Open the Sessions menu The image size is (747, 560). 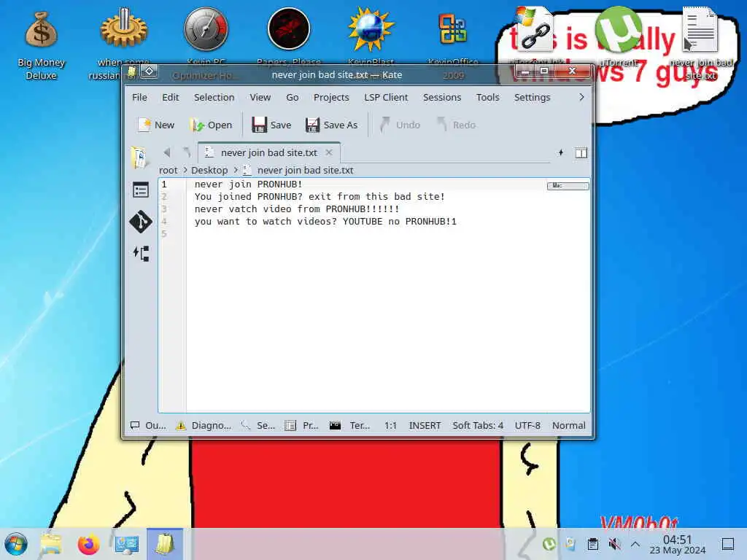pyautogui.click(x=442, y=97)
